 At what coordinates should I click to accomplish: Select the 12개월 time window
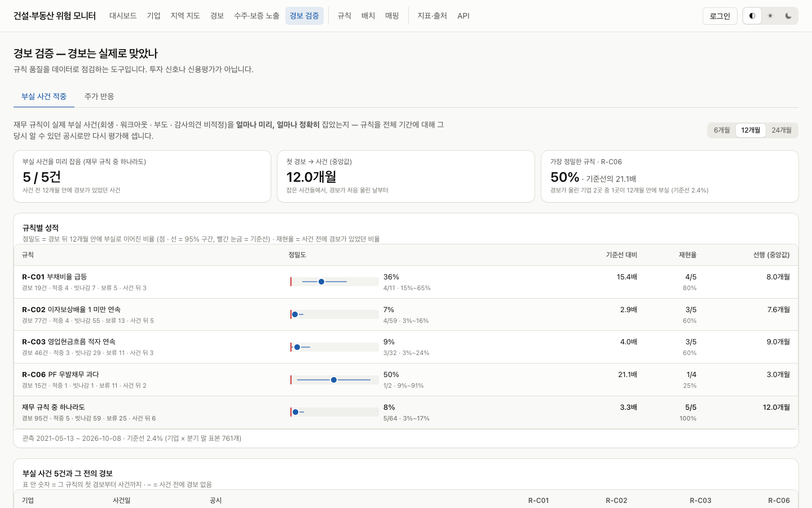tap(751, 130)
